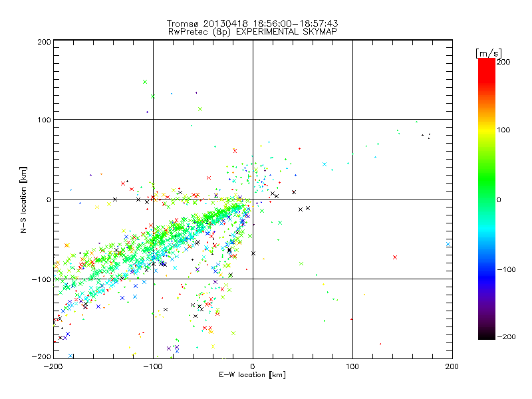Click the topmost green X marker near N-S 150
532x399 pixels.
pyautogui.click(x=145, y=82)
